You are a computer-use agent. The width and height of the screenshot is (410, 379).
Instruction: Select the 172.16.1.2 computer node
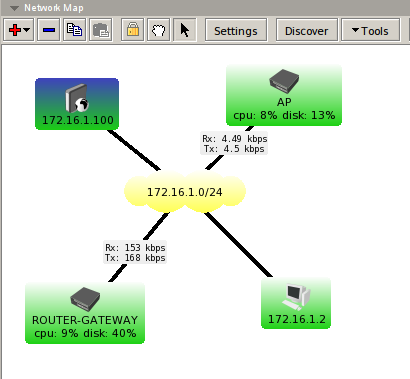[296, 303]
